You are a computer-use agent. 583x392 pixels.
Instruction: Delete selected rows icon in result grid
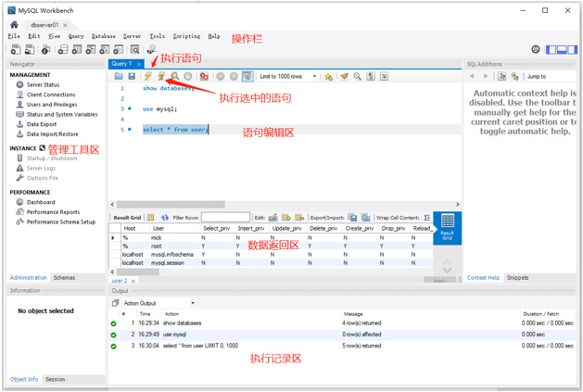click(299, 217)
